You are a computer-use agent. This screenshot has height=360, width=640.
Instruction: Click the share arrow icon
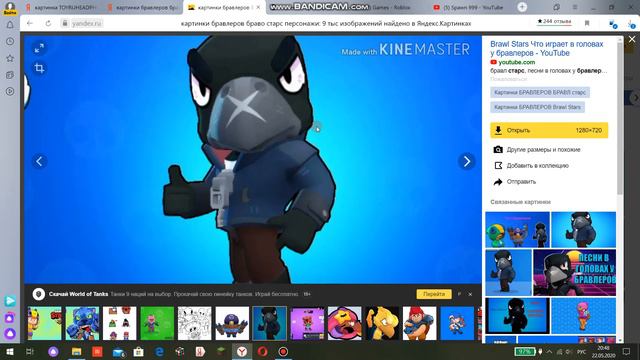498,182
